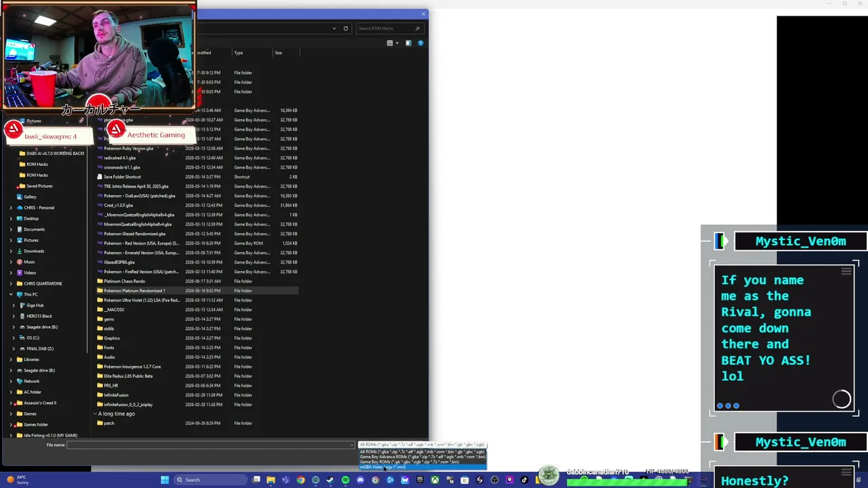The height and width of the screenshot is (488, 868).
Task: Open the Epic Games launcher from the taskbar
Action: pyautogui.click(x=420, y=480)
